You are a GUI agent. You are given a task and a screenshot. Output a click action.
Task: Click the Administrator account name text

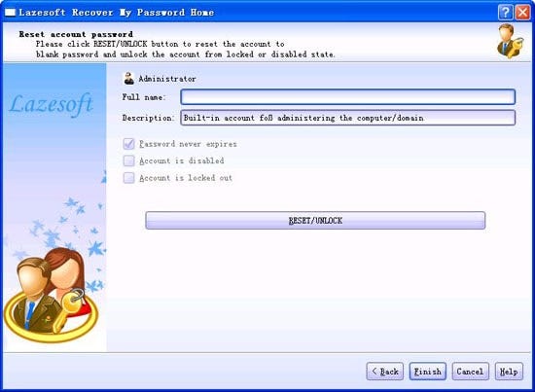pyautogui.click(x=167, y=79)
